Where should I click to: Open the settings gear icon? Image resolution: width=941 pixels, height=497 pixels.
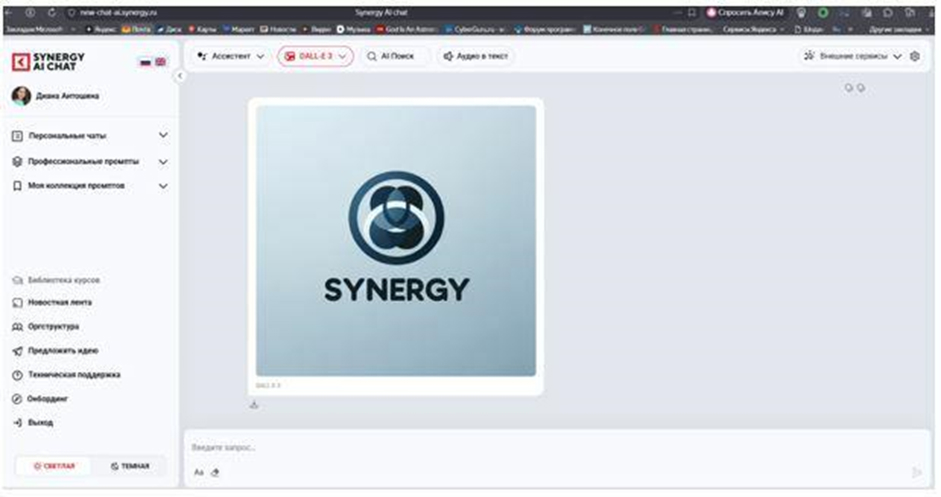coord(915,56)
